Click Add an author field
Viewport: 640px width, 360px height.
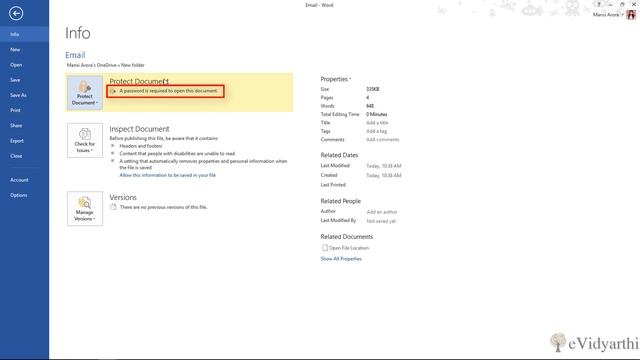tap(382, 212)
